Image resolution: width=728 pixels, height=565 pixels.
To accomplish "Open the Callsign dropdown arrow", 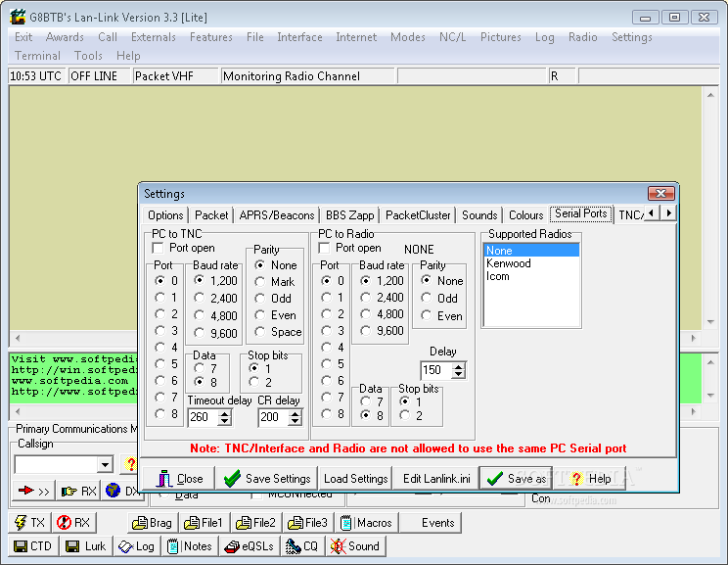I will [x=105, y=464].
